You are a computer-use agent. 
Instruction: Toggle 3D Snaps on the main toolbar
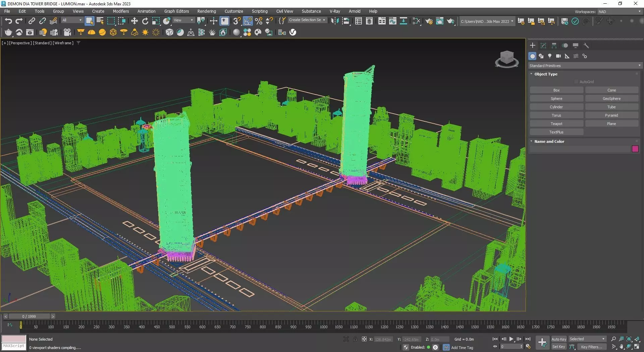[x=237, y=21]
